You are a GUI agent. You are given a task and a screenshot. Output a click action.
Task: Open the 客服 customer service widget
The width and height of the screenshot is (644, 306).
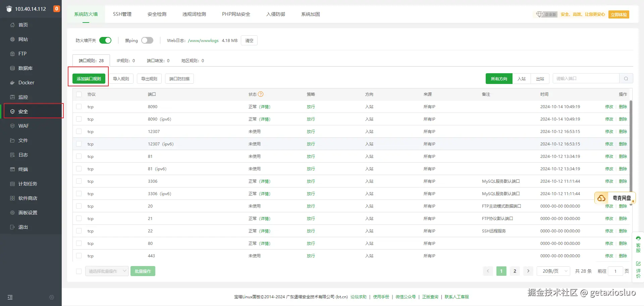point(638,244)
